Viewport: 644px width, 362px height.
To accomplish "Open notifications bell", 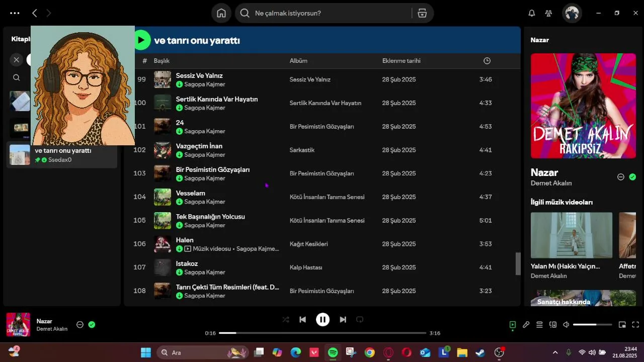I will click(531, 13).
